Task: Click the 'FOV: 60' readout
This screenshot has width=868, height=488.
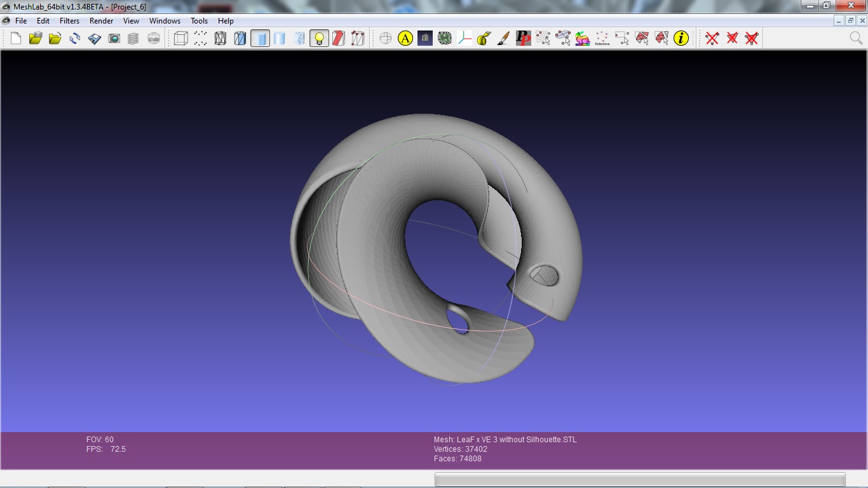Action: [x=100, y=440]
